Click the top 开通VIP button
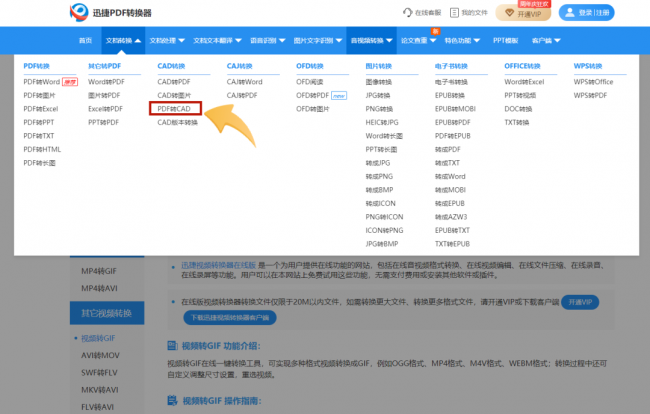Screen dimensions: 650x414 coord(523,13)
